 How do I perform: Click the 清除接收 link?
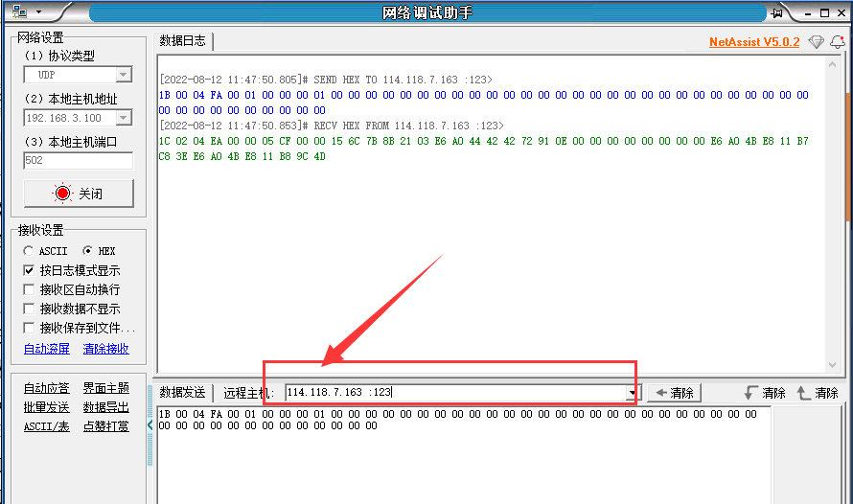[105, 349]
